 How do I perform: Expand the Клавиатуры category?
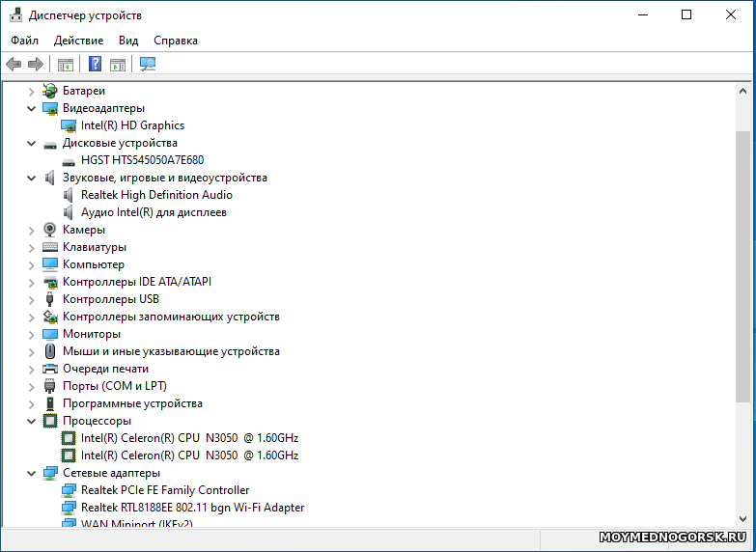pos(31,247)
